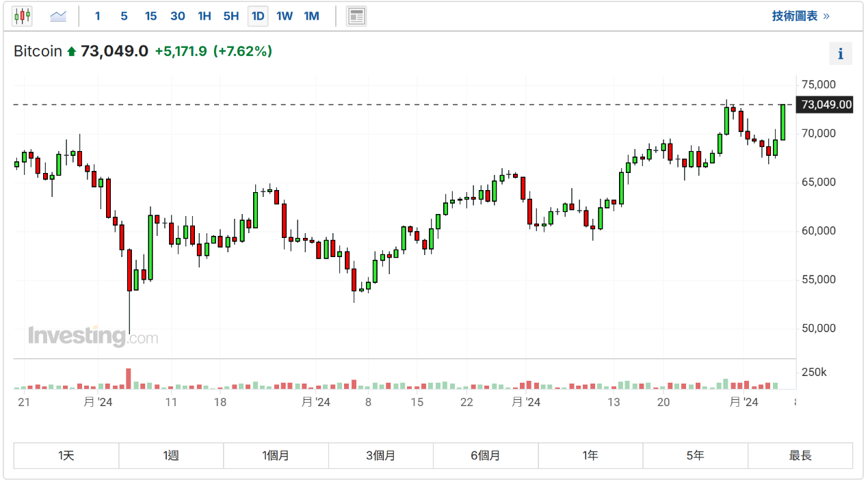Show the 最長 maximum range
Screen dimensions: 868x482
(x=800, y=455)
